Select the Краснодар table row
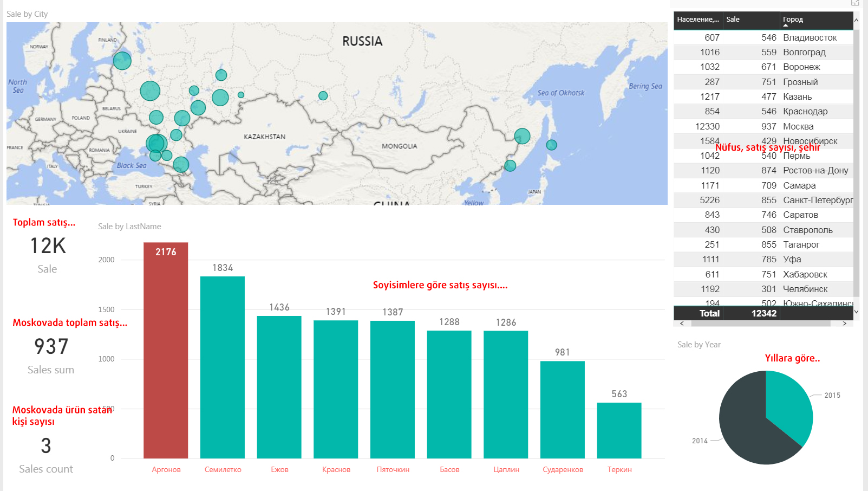Image resolution: width=868 pixels, height=491 pixels. click(x=763, y=111)
